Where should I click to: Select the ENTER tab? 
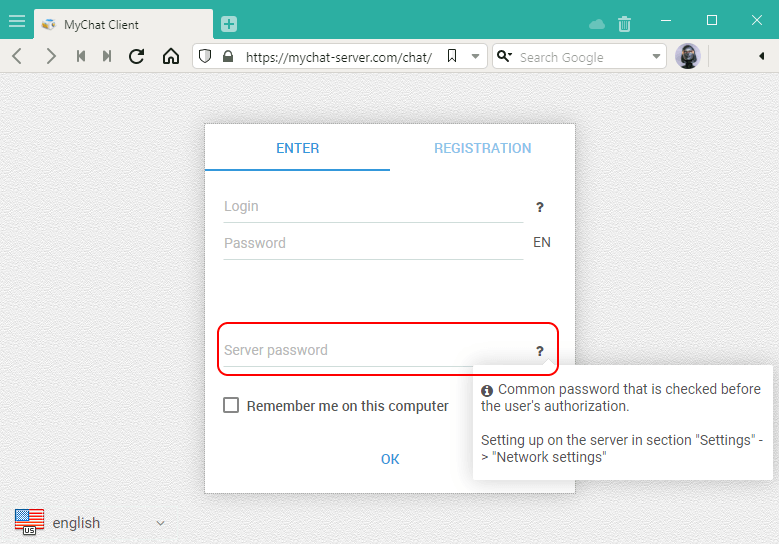[x=297, y=148]
